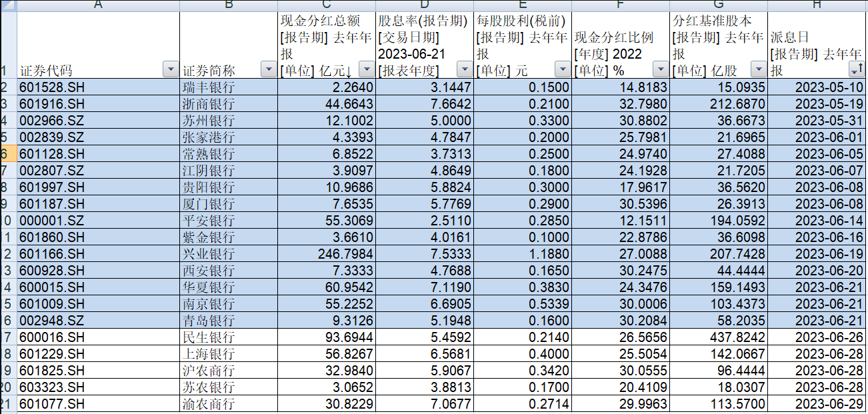Click 现金分红比例 header cell

pos(621,45)
